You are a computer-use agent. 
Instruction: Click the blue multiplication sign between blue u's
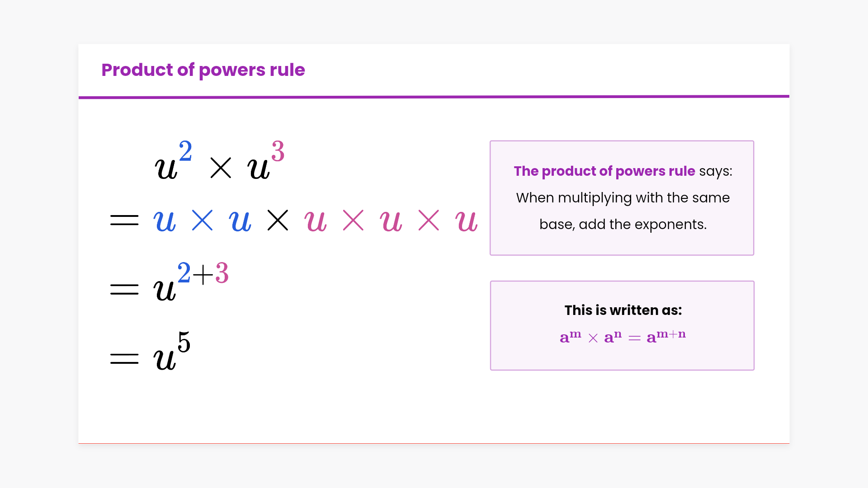coord(202,221)
